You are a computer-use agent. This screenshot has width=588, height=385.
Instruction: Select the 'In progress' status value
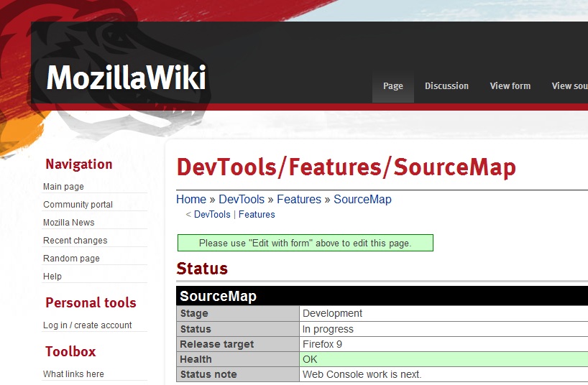pos(328,329)
